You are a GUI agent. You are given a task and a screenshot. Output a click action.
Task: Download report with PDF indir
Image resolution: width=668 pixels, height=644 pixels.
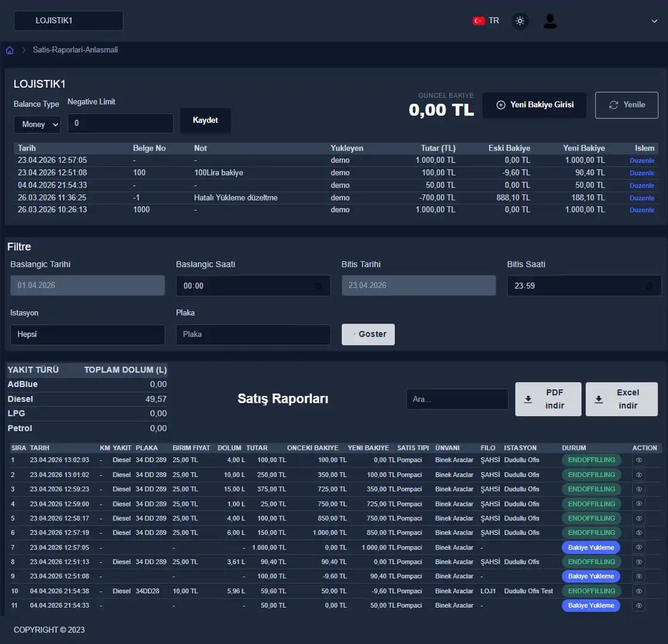548,399
